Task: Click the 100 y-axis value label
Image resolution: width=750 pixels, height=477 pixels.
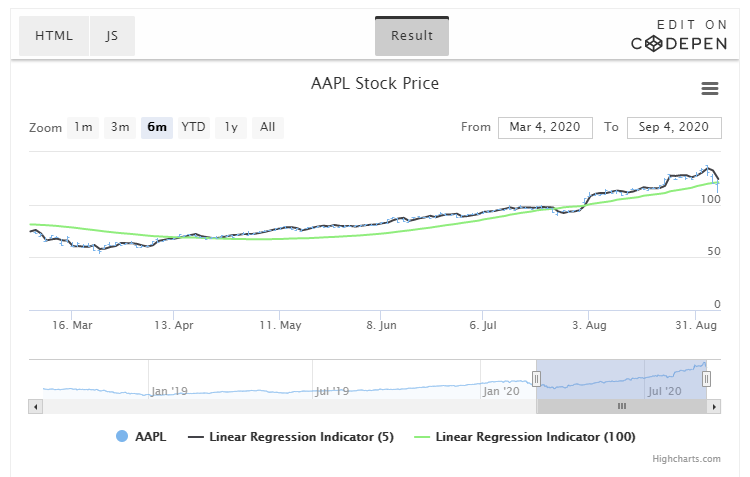Action: (x=710, y=199)
